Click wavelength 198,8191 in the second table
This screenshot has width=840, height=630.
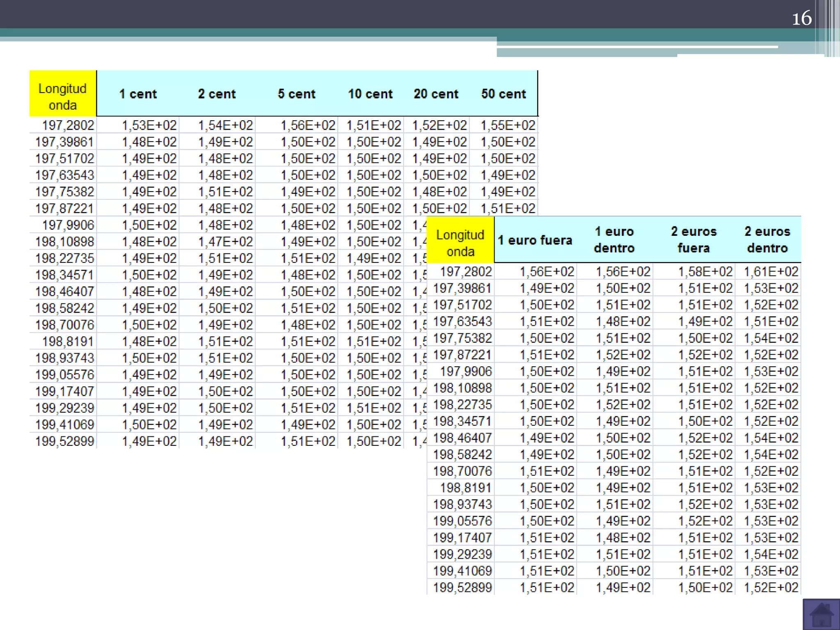[466, 488]
